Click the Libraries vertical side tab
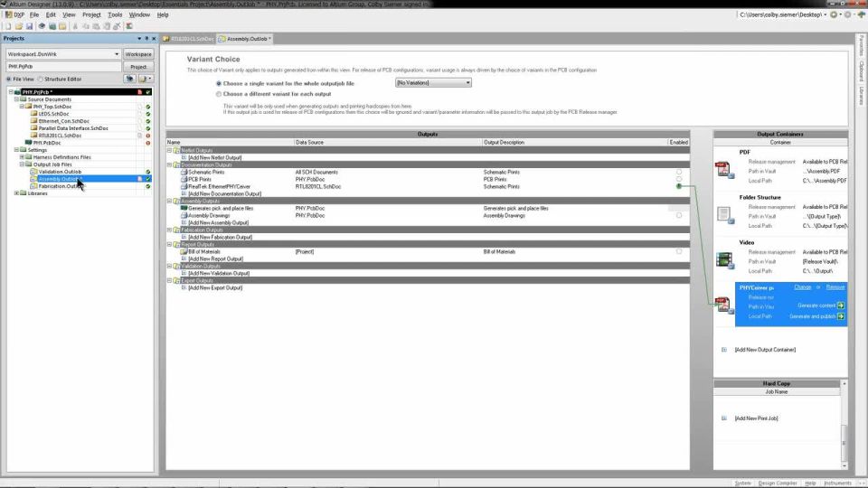The width and height of the screenshot is (868, 488). point(862,95)
